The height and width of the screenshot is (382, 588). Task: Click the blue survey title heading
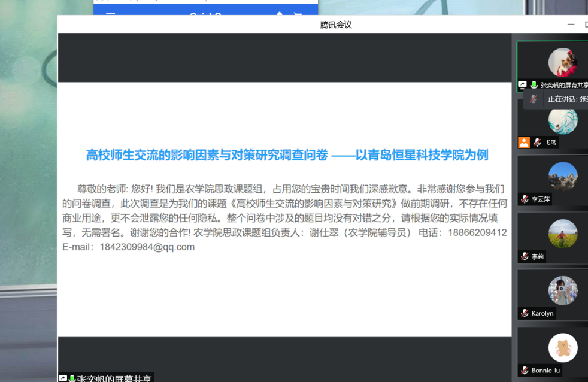287,156
